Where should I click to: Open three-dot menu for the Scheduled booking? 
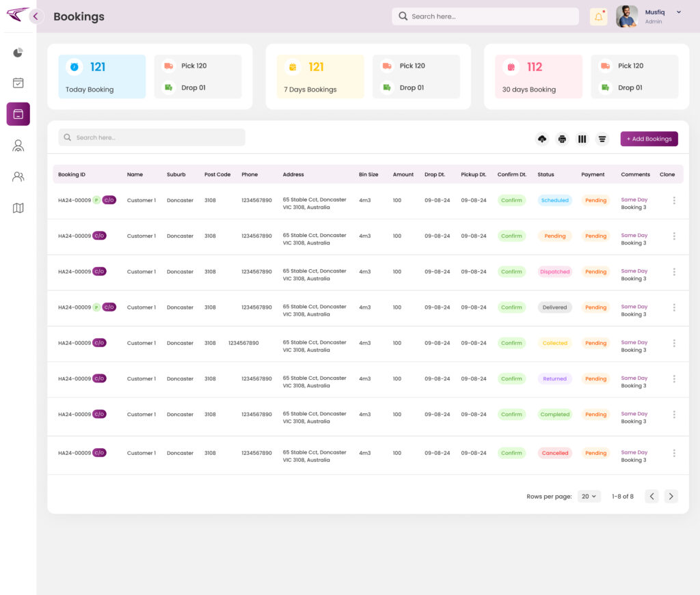pyautogui.click(x=674, y=200)
